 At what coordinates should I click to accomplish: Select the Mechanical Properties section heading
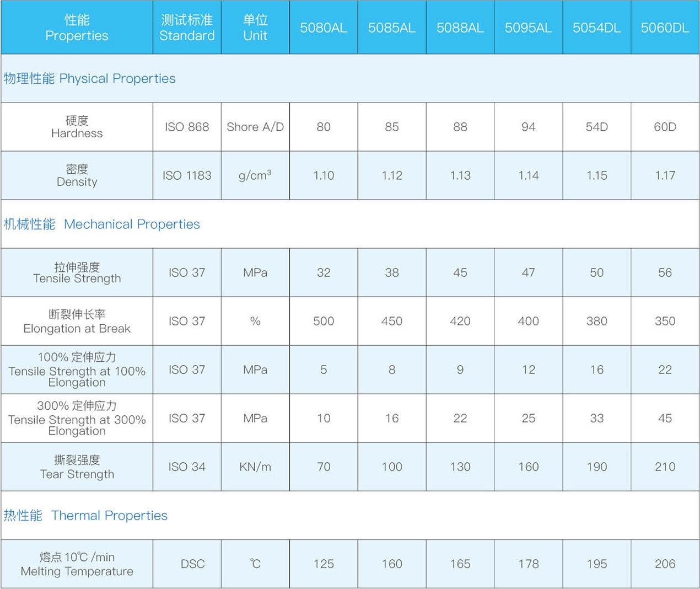(x=102, y=224)
